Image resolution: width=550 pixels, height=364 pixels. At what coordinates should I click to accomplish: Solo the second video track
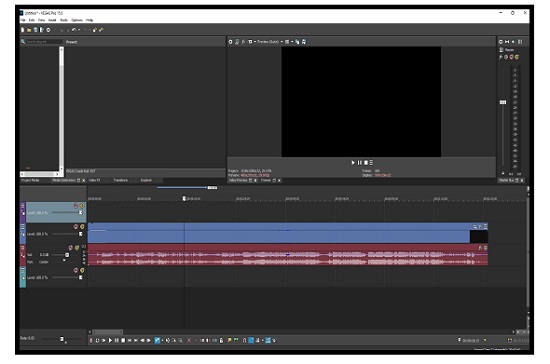(82, 227)
